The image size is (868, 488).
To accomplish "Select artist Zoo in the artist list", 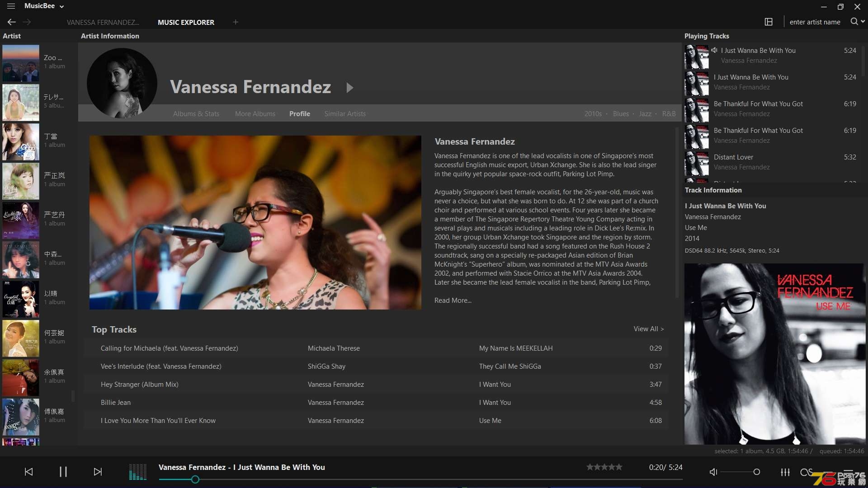I will [x=39, y=63].
